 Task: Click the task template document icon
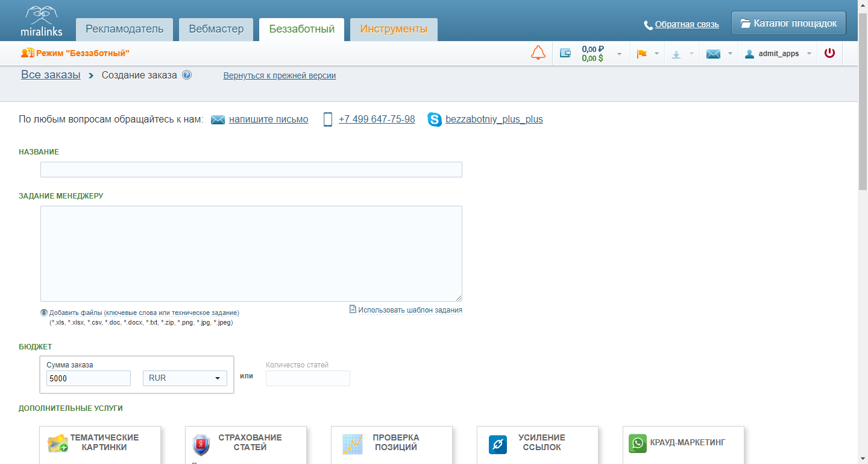coord(353,310)
